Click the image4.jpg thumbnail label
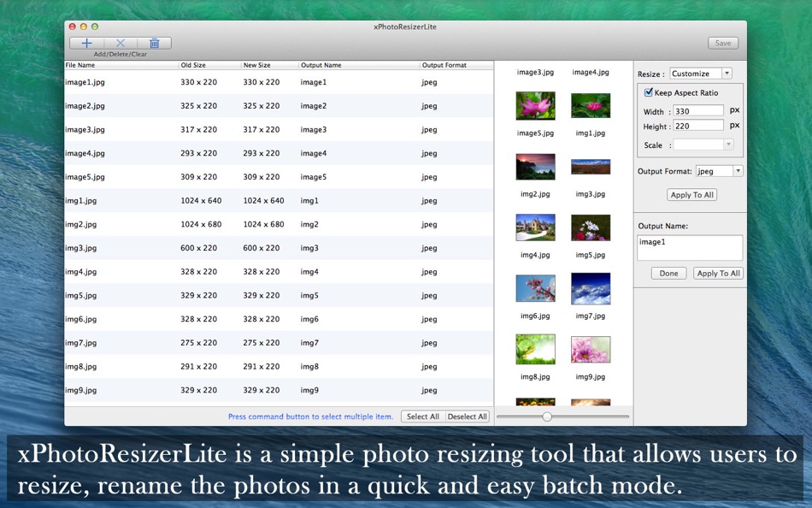812x508 pixels. tap(591, 72)
